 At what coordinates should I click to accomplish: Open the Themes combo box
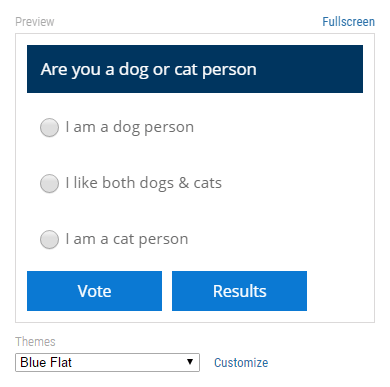(x=107, y=362)
